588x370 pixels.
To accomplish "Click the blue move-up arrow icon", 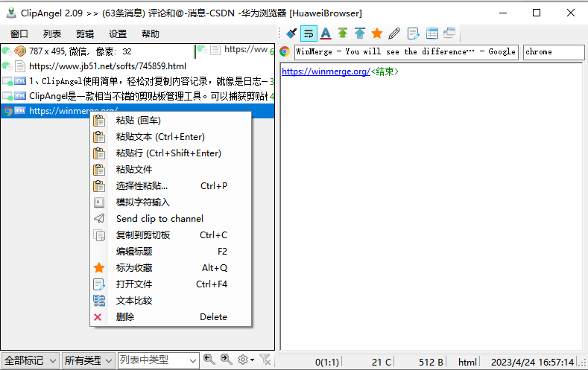I will (x=360, y=34).
